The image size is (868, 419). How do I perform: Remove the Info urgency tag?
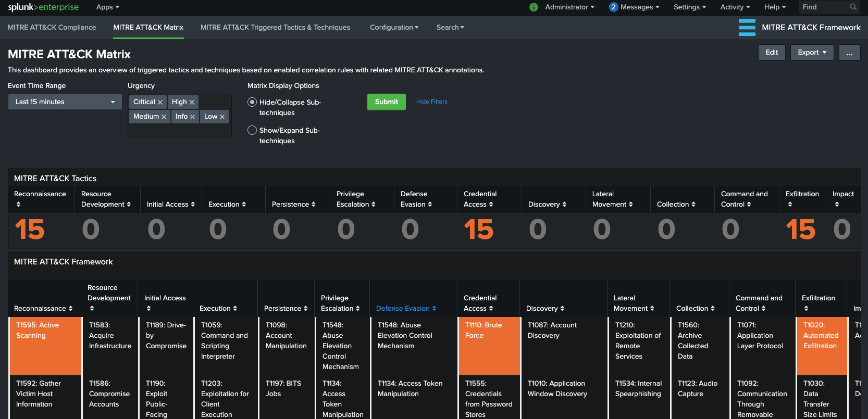192,117
